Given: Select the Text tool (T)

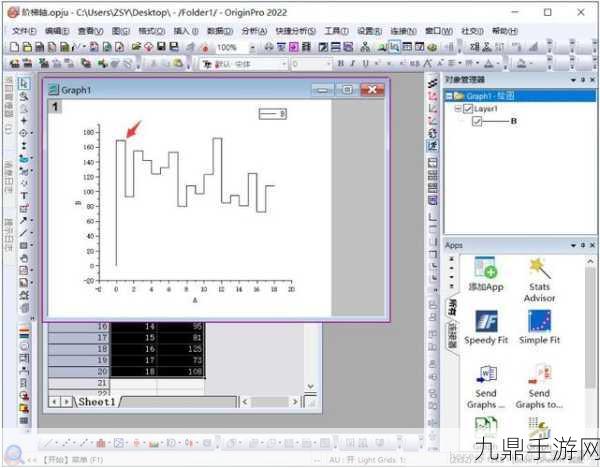Looking at the screenshot, I should [24, 196].
